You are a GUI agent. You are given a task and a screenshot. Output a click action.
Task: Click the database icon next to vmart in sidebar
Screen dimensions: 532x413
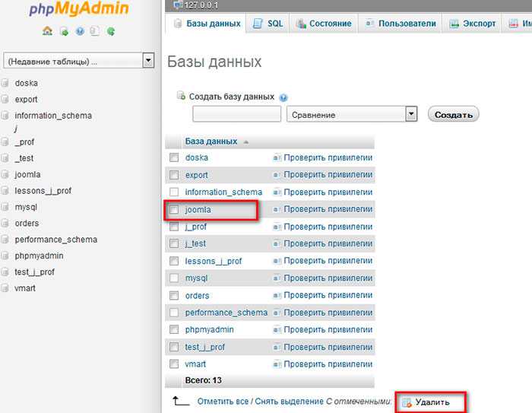pos(5,288)
